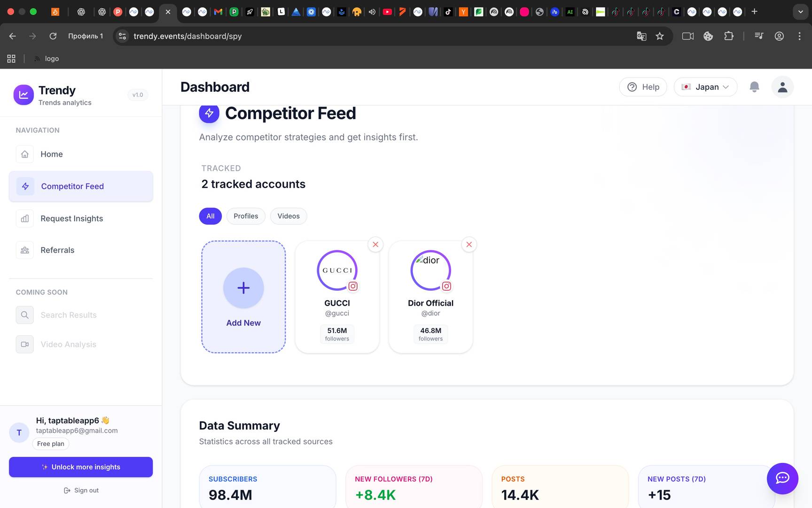The width and height of the screenshot is (812, 508).
Task: Click the Google Translate icon in address bar
Action: pos(641,36)
